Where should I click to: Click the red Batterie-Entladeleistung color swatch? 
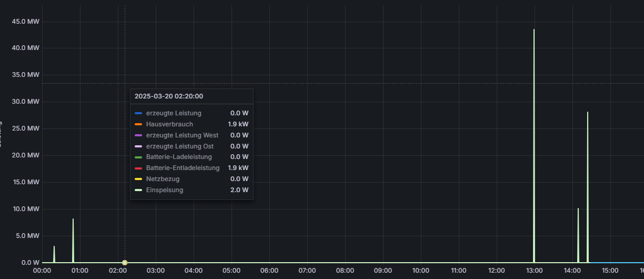point(138,168)
